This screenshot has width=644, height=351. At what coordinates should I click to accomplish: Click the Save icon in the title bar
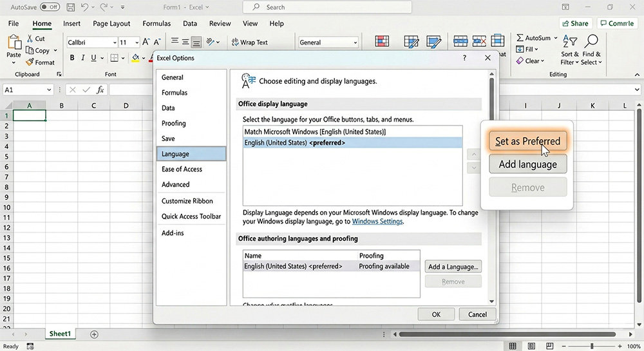[x=71, y=7]
